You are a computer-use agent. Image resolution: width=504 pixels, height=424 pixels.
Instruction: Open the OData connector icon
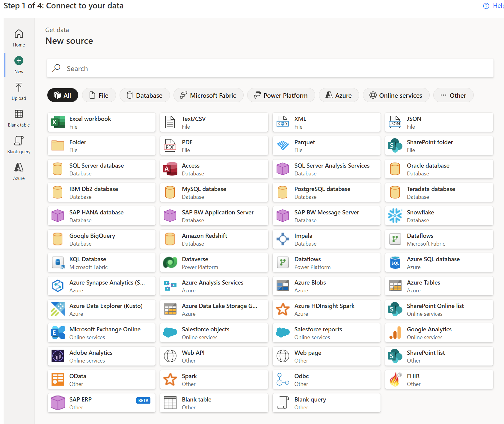(58, 380)
